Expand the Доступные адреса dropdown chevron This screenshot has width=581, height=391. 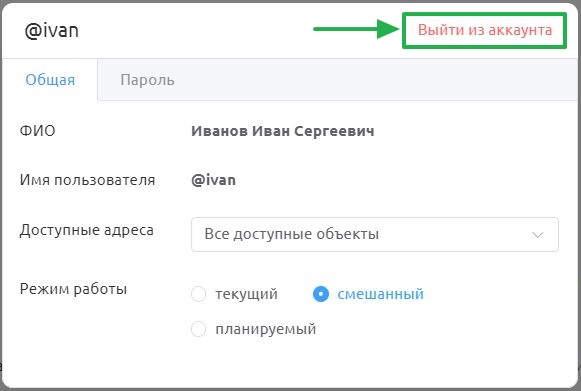tap(537, 235)
